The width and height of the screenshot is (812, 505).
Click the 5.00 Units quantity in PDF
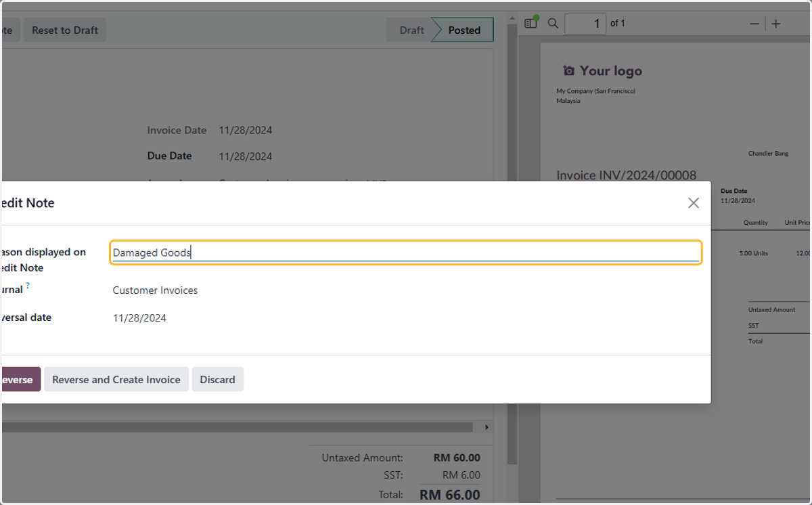[x=753, y=253]
